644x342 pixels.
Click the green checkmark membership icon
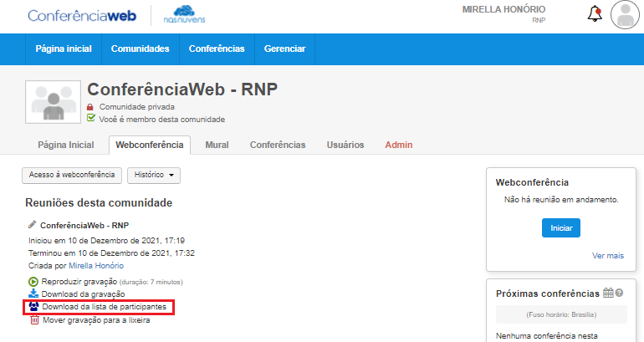tap(91, 118)
